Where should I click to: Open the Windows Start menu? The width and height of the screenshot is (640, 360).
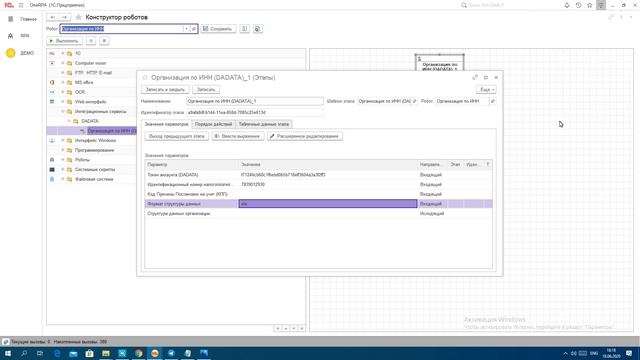tap(8, 353)
